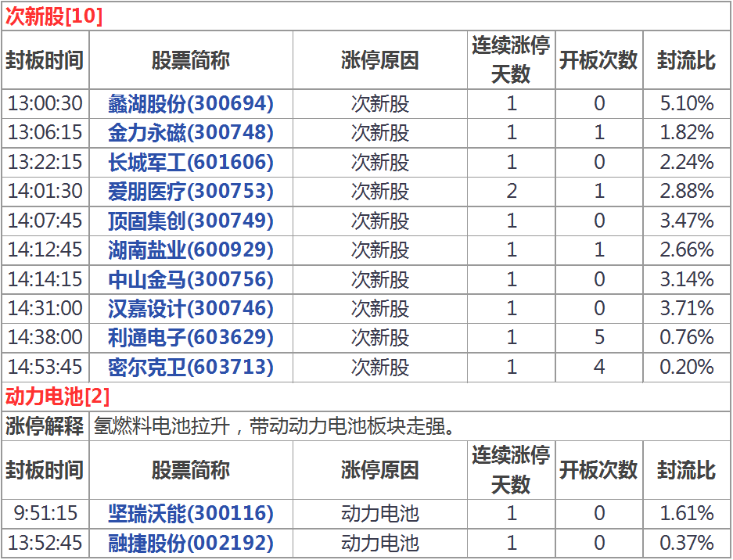Select the 爱朋医疗(300753) stock name
The image size is (733, 560).
(x=191, y=191)
